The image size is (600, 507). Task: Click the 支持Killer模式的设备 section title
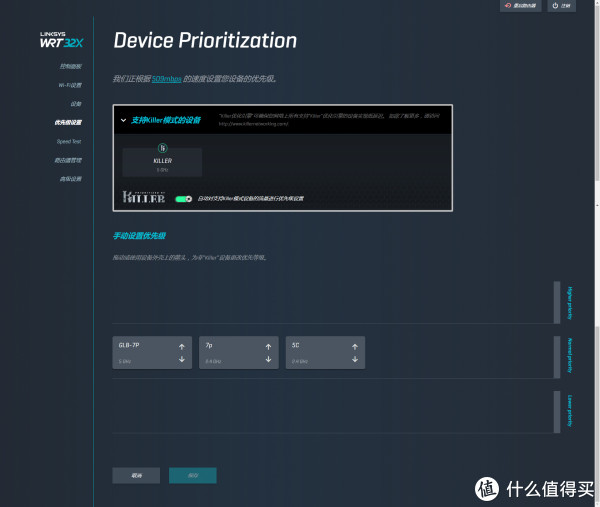166,120
